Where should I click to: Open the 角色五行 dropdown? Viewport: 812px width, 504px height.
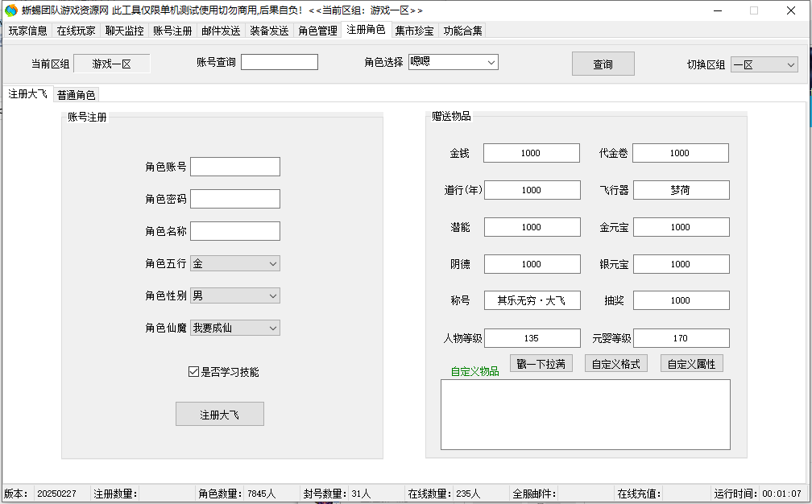pos(234,263)
